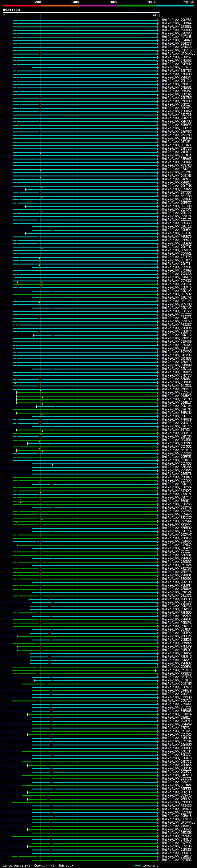Click hit UniRef100_B6T634

pyautogui.click(x=177, y=430)
